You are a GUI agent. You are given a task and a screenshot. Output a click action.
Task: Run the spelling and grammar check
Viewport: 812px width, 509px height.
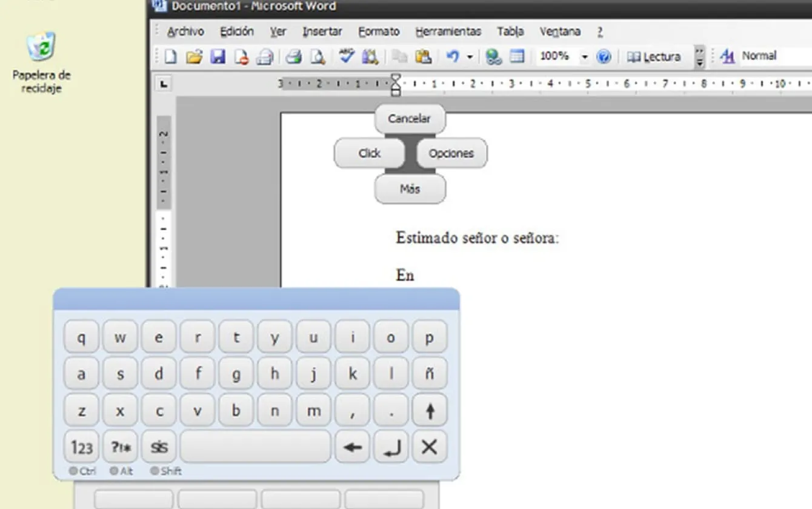347,57
